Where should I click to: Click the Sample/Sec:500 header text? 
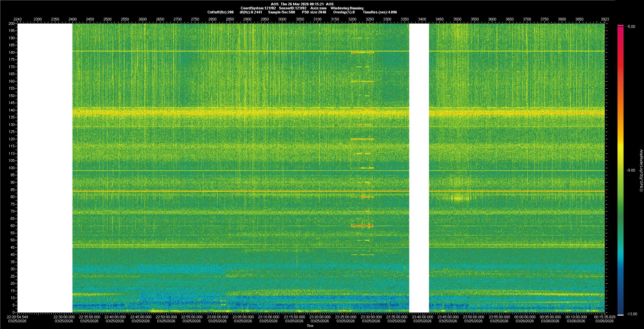[x=281, y=12]
